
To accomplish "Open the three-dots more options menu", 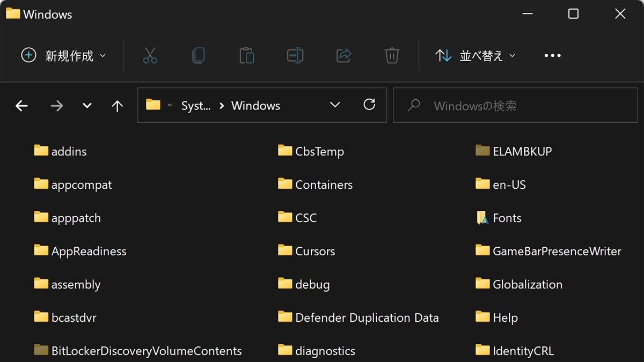I will [x=552, y=55].
